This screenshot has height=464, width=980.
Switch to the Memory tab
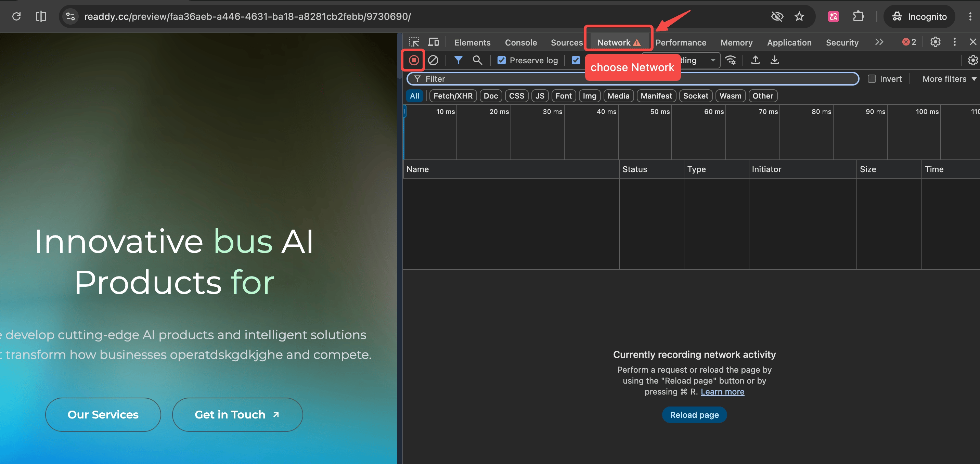pyautogui.click(x=736, y=42)
